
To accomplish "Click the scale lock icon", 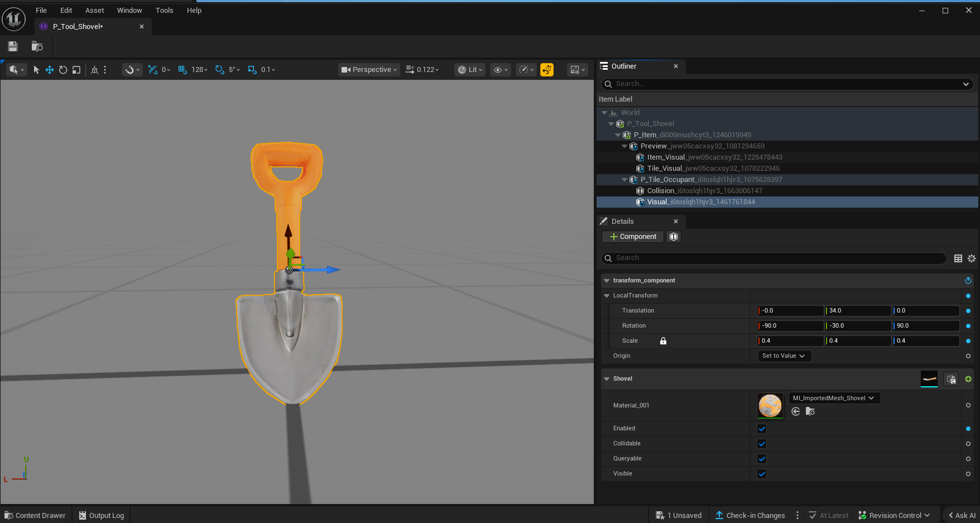I will [x=663, y=341].
